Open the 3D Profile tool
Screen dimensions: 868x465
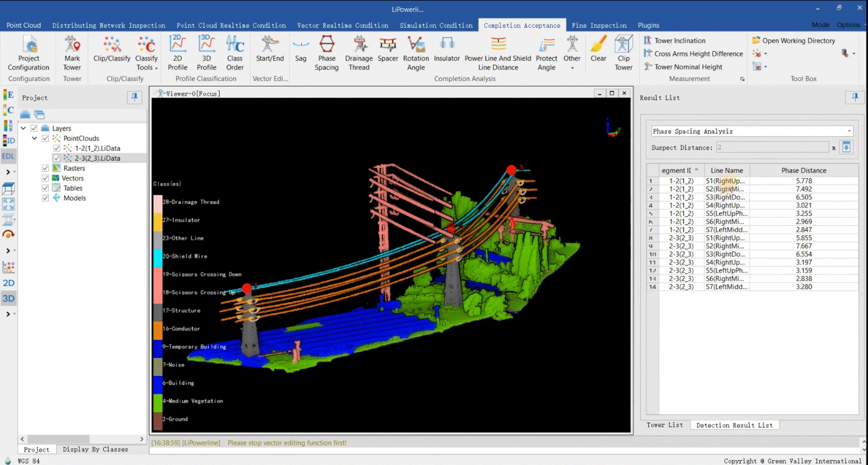(x=206, y=53)
